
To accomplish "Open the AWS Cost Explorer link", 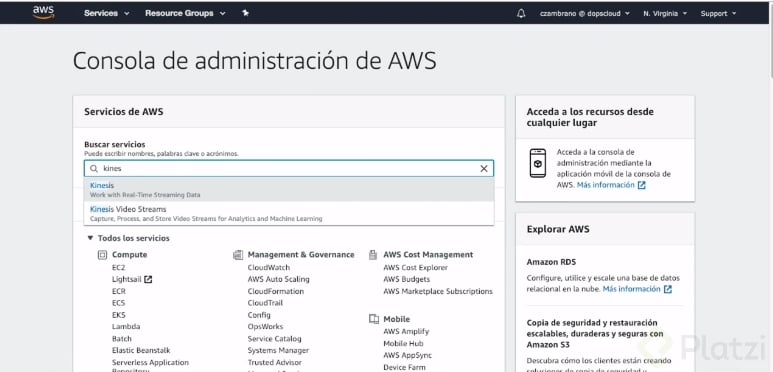I will [x=416, y=268].
